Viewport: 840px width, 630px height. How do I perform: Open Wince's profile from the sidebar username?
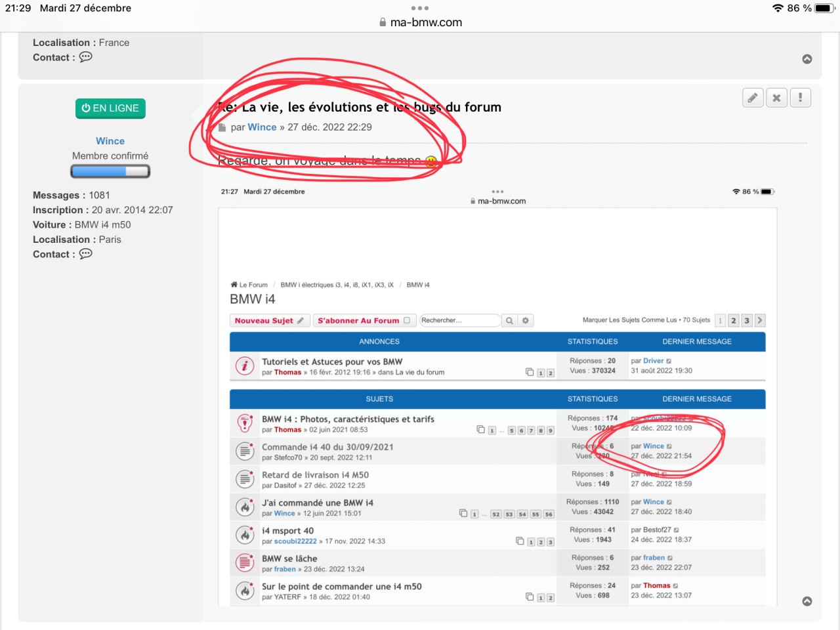point(110,141)
